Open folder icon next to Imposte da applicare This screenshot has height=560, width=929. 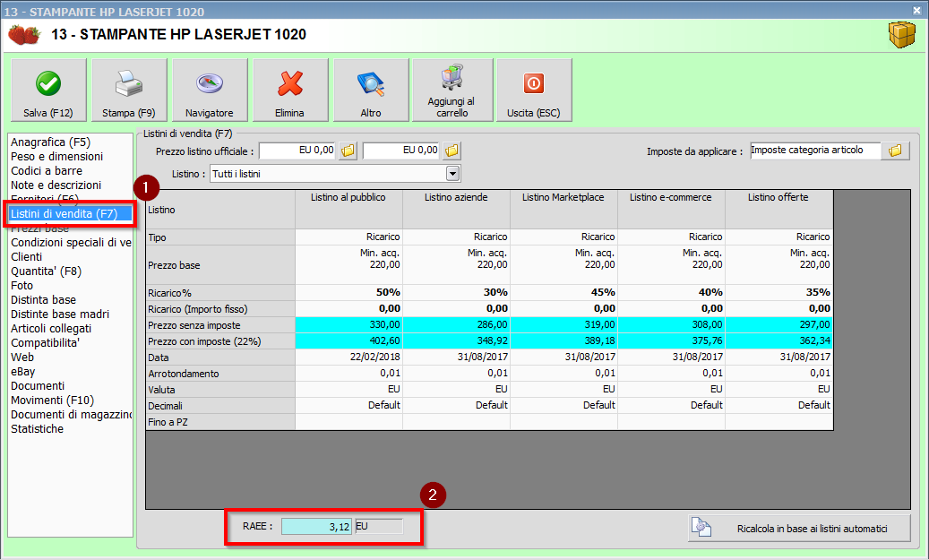[895, 151]
